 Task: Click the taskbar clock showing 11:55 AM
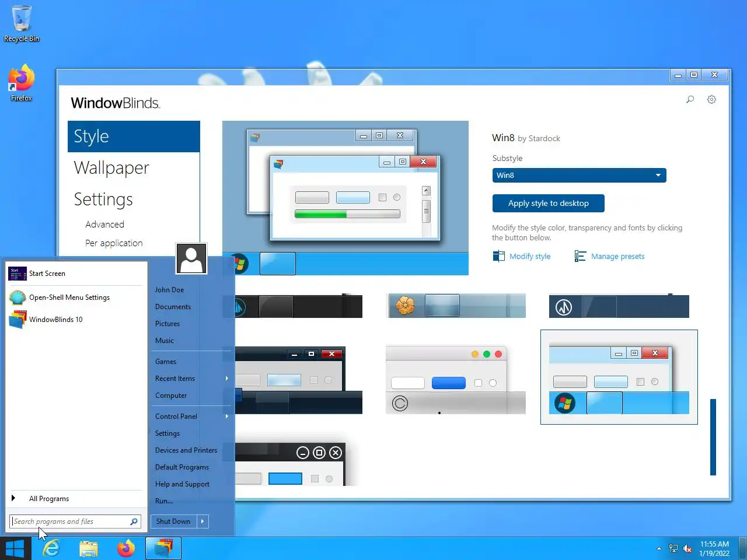714,549
